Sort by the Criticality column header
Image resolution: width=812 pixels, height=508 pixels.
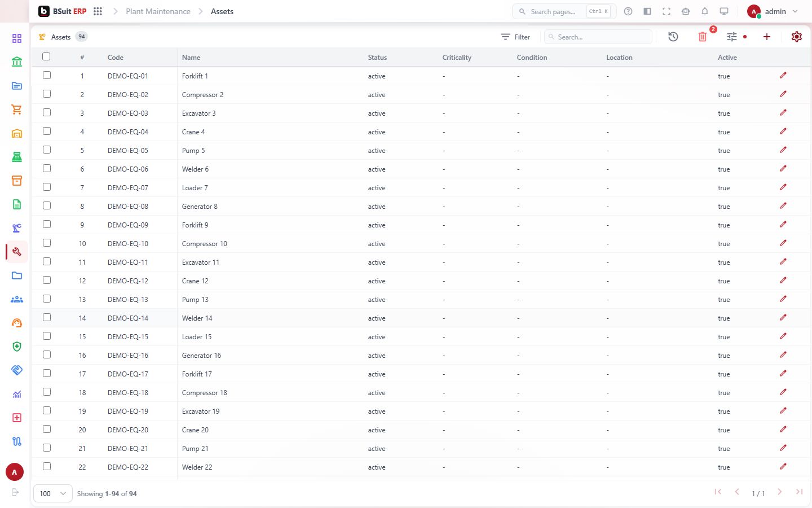[457, 58]
